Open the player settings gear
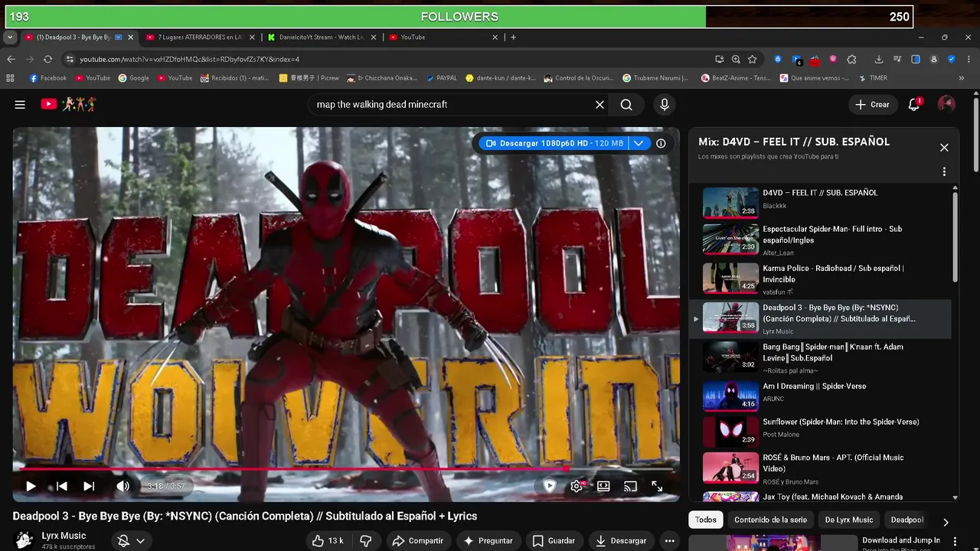This screenshot has width=980, height=551. pos(577,486)
